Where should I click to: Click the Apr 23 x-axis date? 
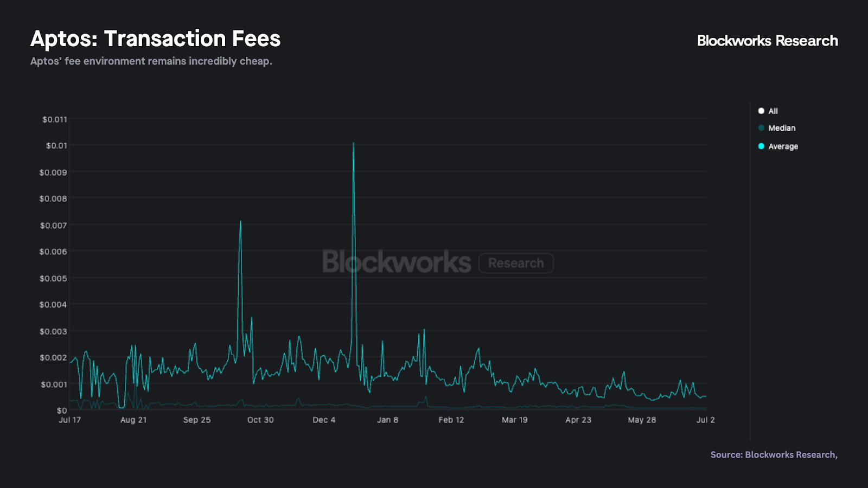click(x=578, y=420)
